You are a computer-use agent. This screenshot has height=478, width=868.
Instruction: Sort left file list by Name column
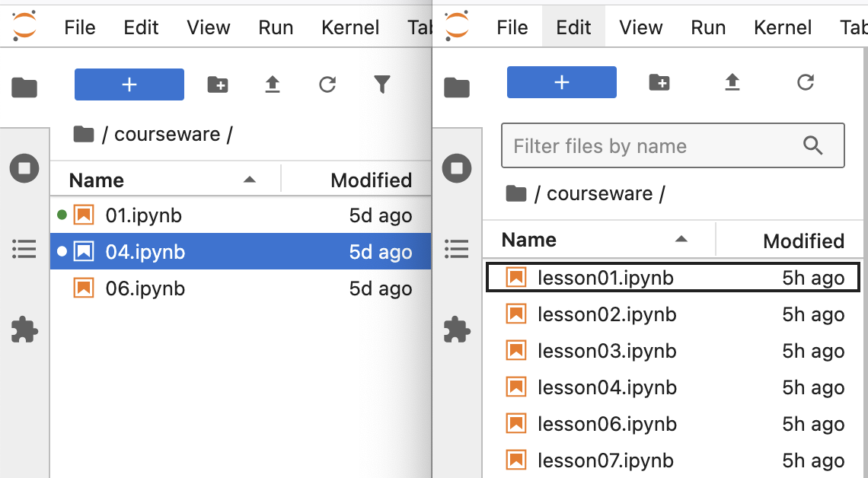pyautogui.click(x=97, y=180)
